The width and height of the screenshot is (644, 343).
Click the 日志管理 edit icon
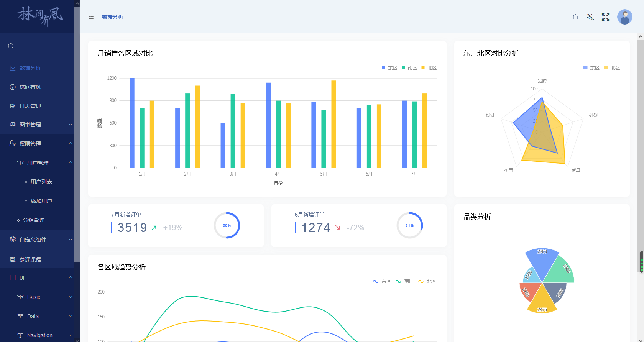click(x=13, y=106)
